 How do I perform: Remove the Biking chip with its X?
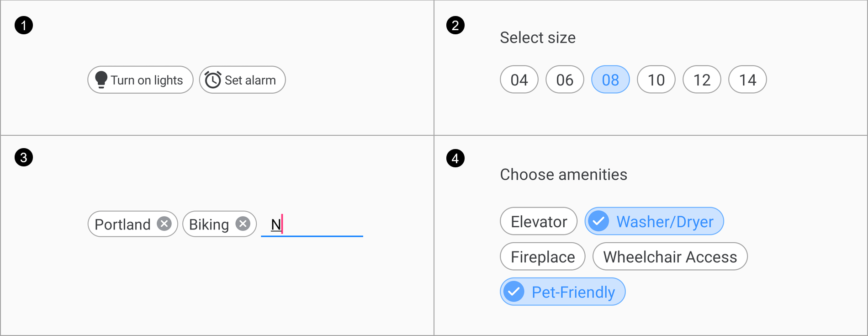pyautogui.click(x=243, y=224)
